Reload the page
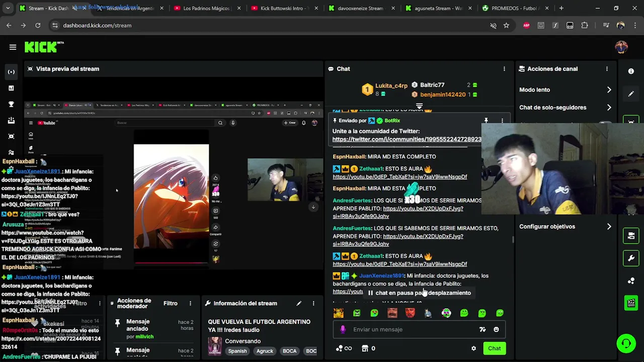Viewport: 644px width, 362px height. click(x=38, y=25)
